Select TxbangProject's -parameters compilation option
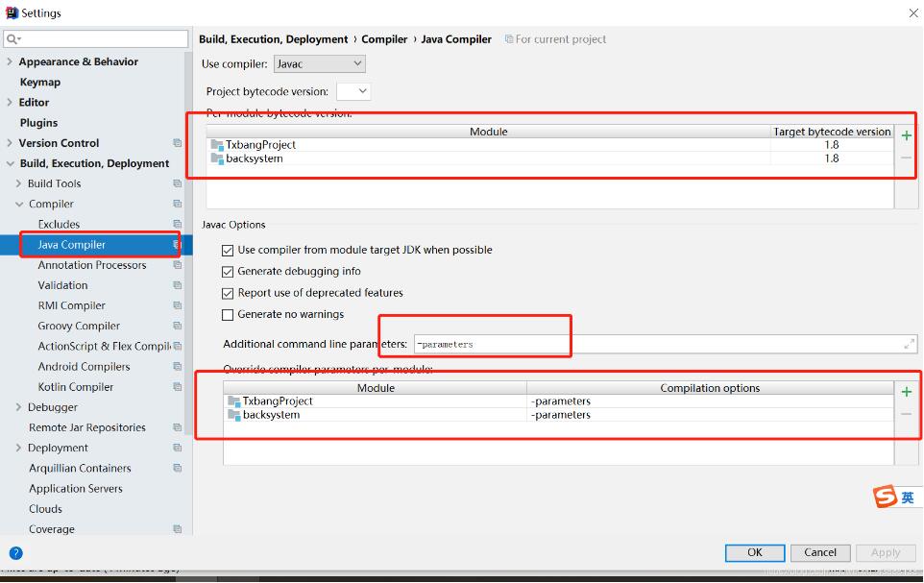This screenshot has width=924, height=583. [x=561, y=401]
